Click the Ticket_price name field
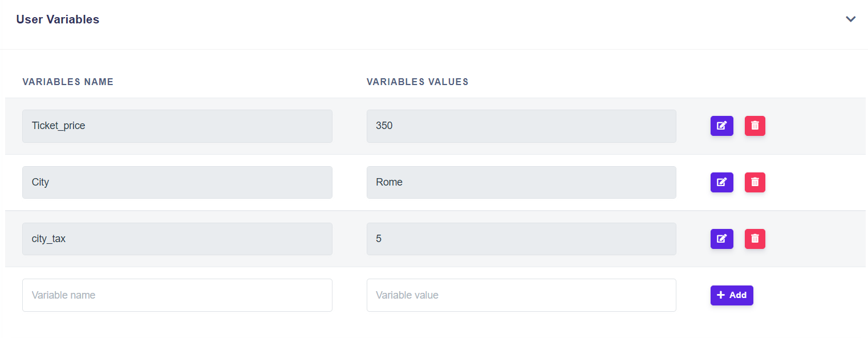This screenshot has width=868, height=338. coord(177,126)
